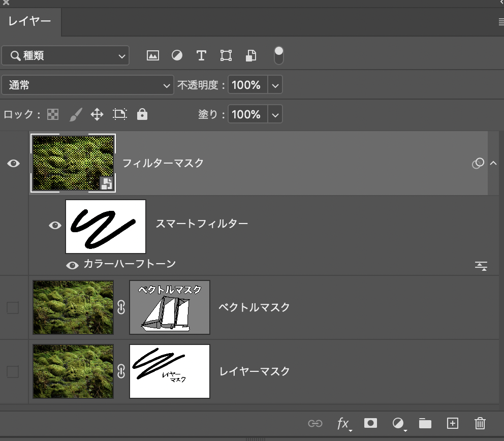The image size is (504, 441).
Task: Click the lock all padlock icon
Action: [142, 114]
